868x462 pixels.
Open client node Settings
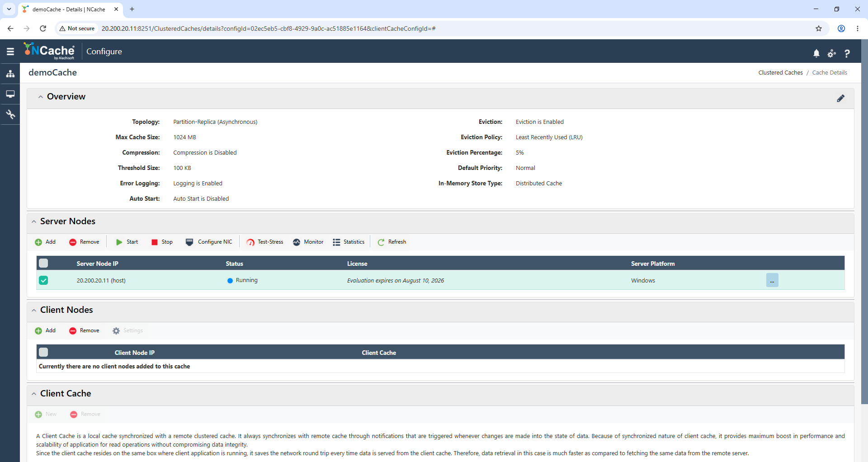[x=127, y=330]
